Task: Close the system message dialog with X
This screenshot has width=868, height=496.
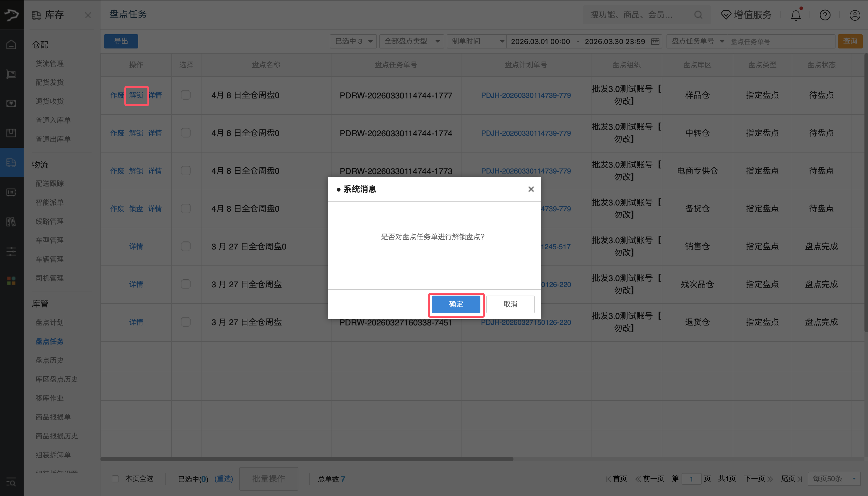Action: click(531, 189)
